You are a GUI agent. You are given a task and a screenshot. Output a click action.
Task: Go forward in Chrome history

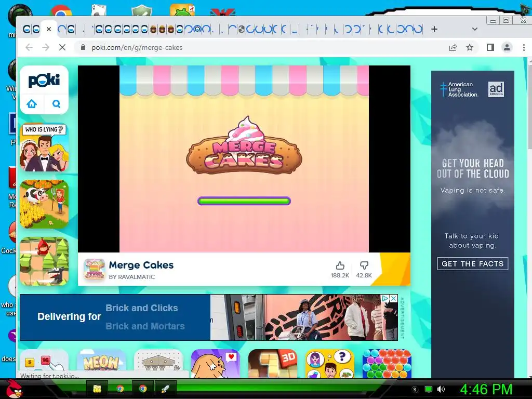pos(46,47)
